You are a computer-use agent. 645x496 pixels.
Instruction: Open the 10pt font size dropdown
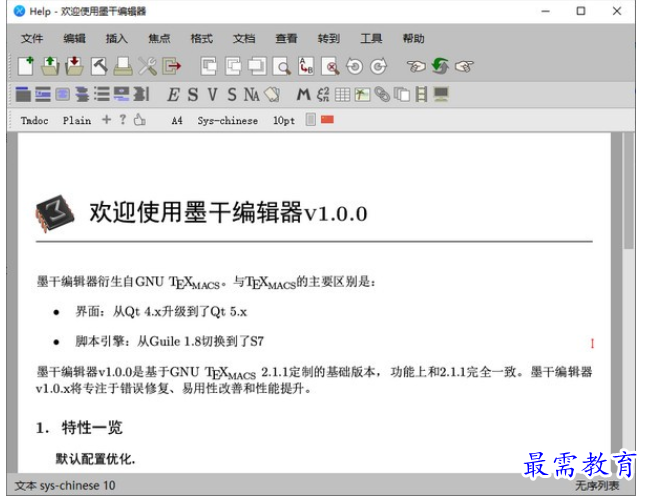click(x=284, y=121)
